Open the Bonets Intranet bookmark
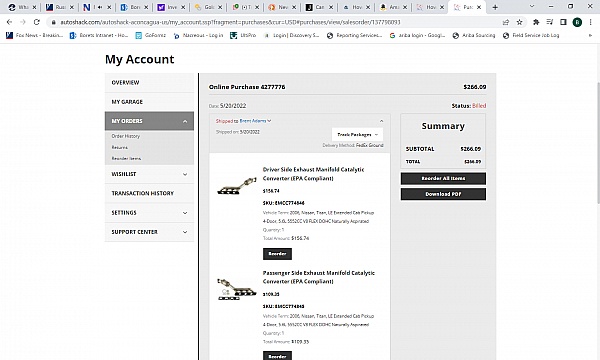Image resolution: width=600 pixels, height=360 pixels. pyautogui.click(x=99, y=35)
